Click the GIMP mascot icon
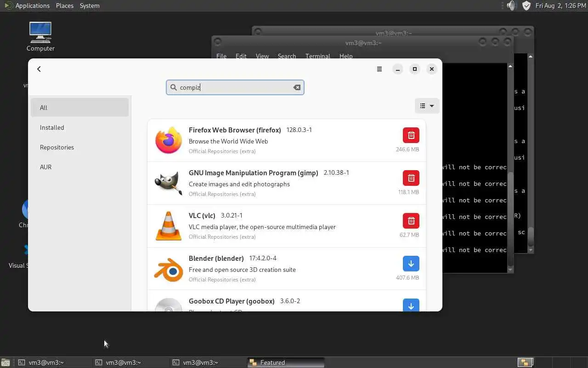The height and width of the screenshot is (368, 588). [x=169, y=183]
